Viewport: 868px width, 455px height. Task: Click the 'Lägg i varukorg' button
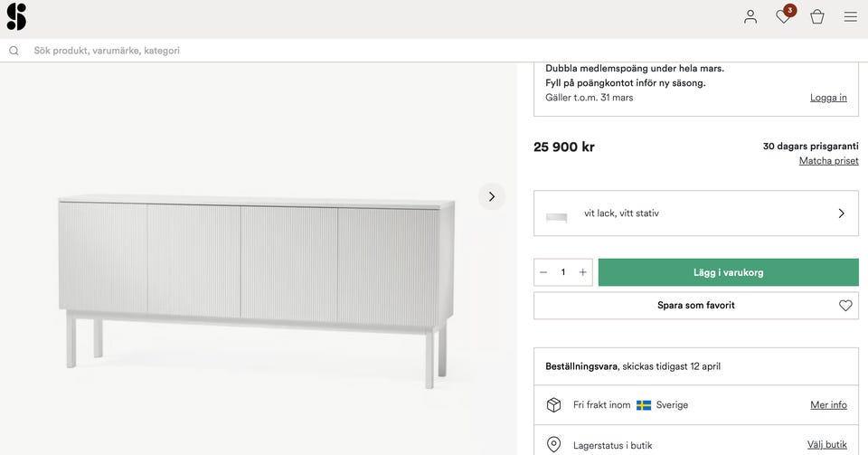(x=728, y=272)
